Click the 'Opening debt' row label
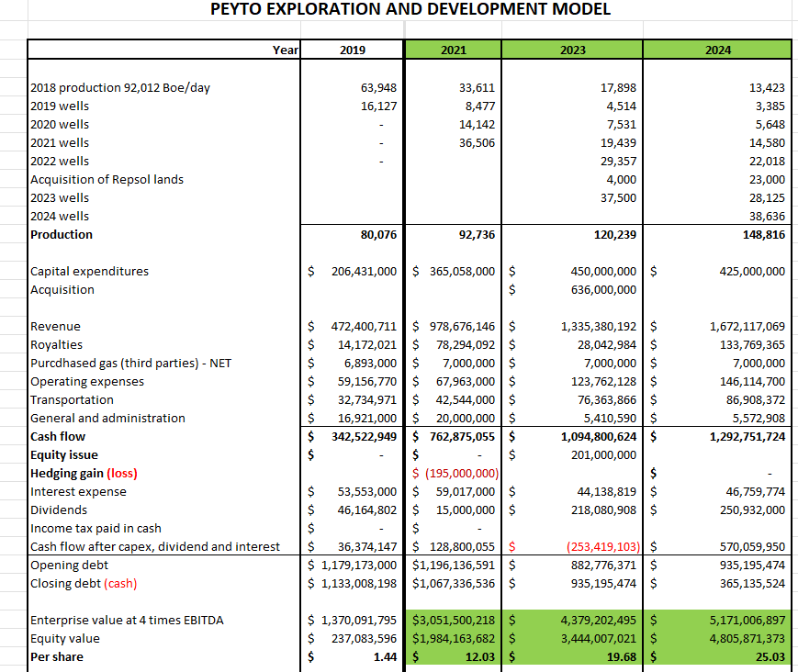This screenshot has width=798, height=672. (x=69, y=565)
